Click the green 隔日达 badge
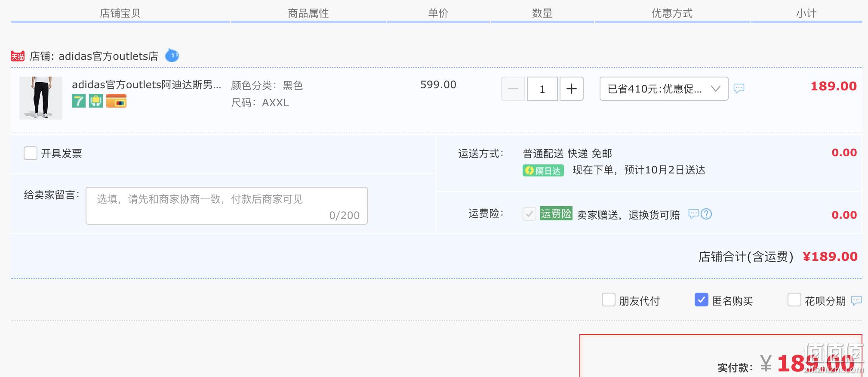The height and width of the screenshot is (377, 868). (x=543, y=171)
